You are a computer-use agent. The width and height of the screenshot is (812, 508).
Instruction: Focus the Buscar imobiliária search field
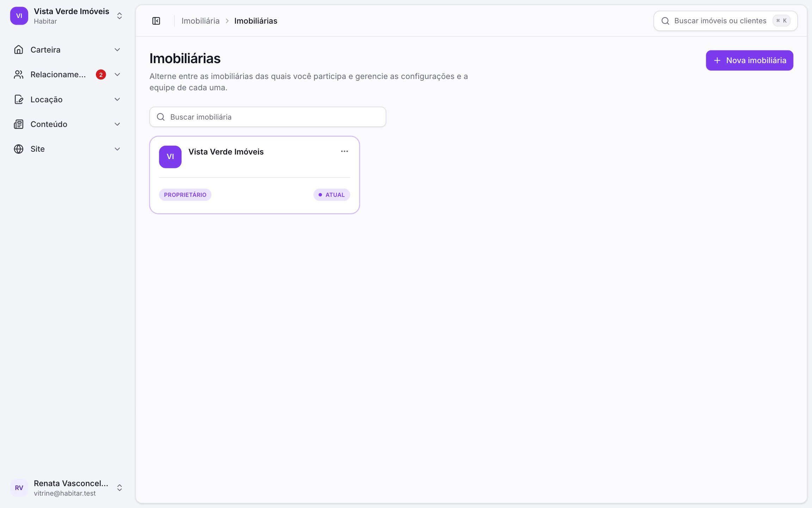pos(267,117)
